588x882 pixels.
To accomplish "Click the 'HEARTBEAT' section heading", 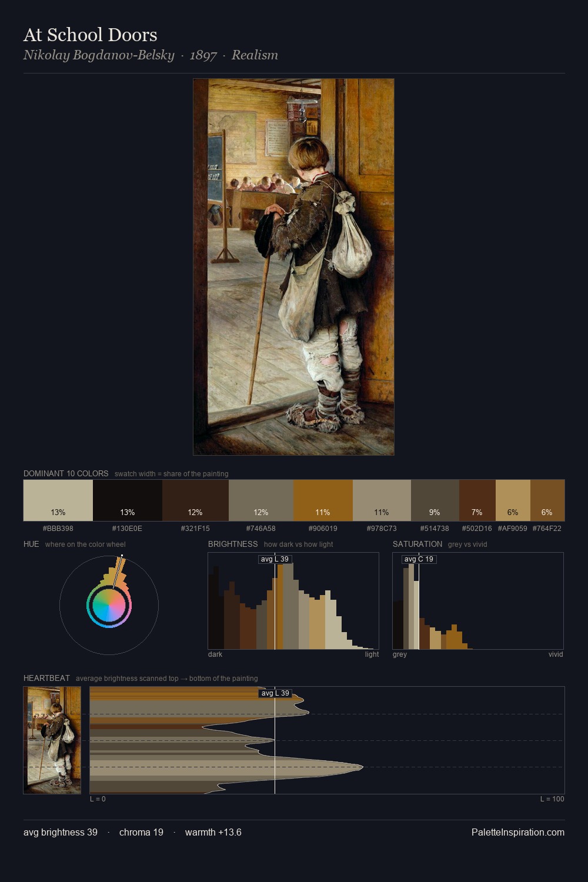I will (x=46, y=678).
